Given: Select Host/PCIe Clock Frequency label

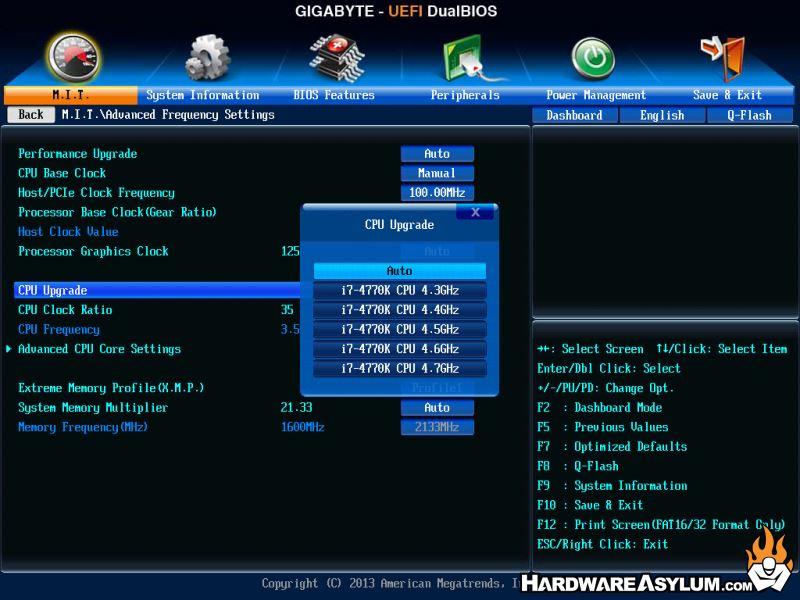Looking at the screenshot, I should tap(96, 192).
